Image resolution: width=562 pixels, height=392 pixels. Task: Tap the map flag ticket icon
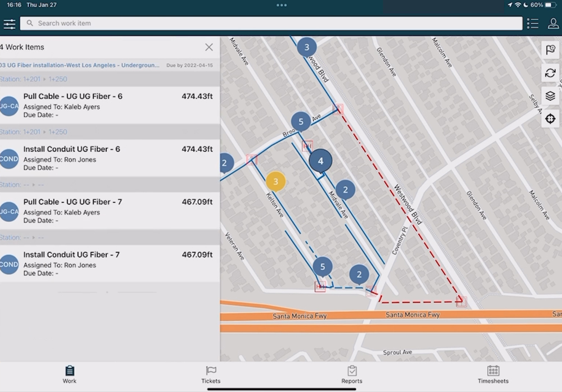coord(550,50)
